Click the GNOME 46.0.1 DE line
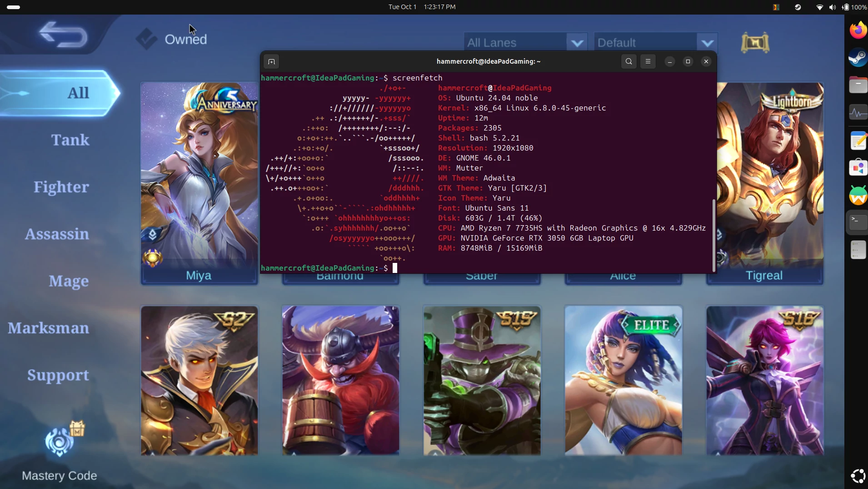This screenshot has width=868, height=489. pyautogui.click(x=474, y=158)
